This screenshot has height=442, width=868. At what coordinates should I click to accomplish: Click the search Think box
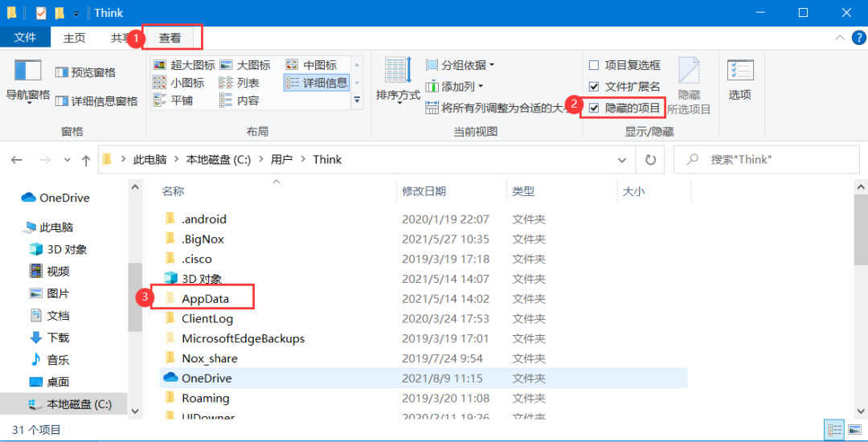coord(767,160)
